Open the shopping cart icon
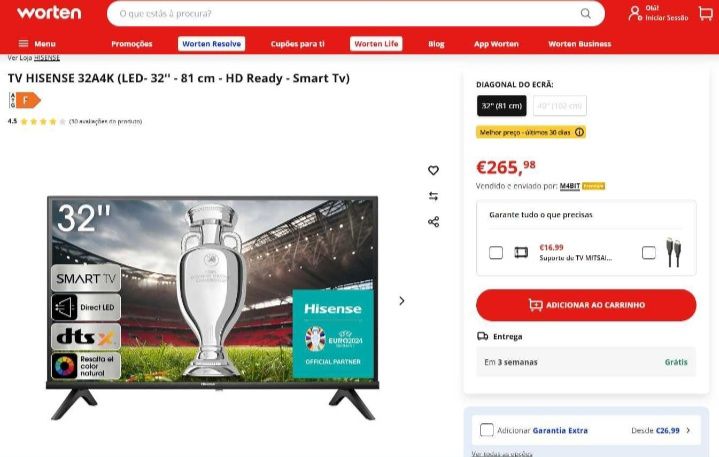 click(x=705, y=13)
